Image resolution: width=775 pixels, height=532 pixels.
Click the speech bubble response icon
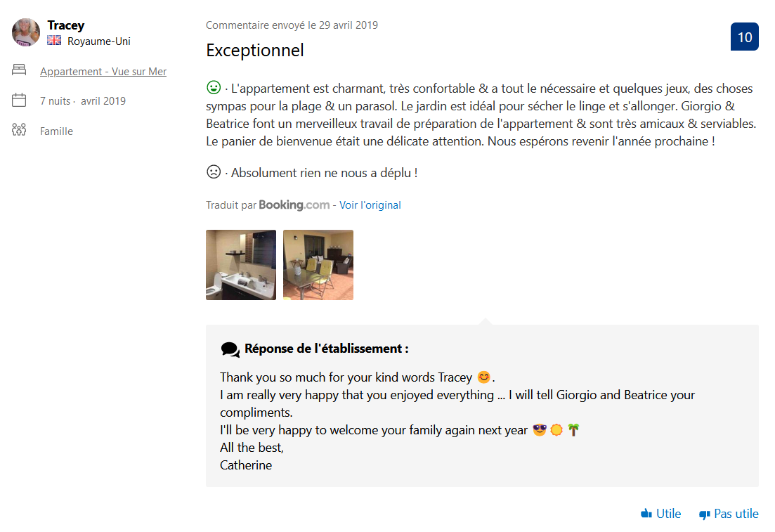tap(230, 349)
